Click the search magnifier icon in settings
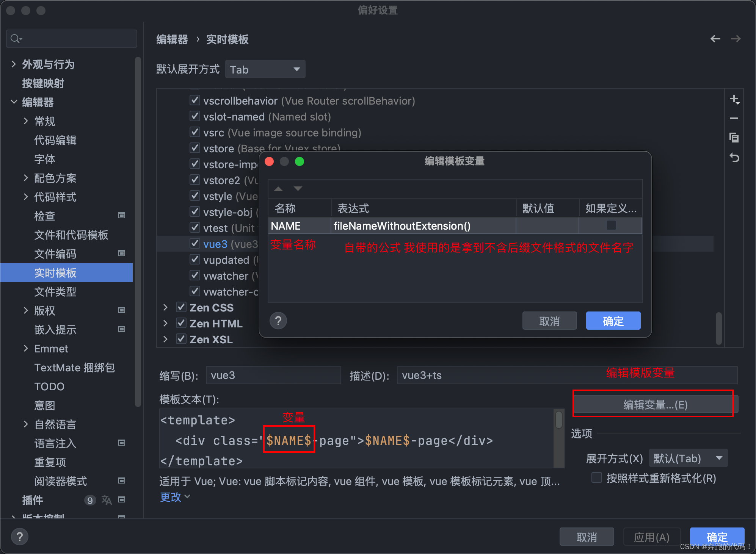756x554 pixels. pos(16,39)
